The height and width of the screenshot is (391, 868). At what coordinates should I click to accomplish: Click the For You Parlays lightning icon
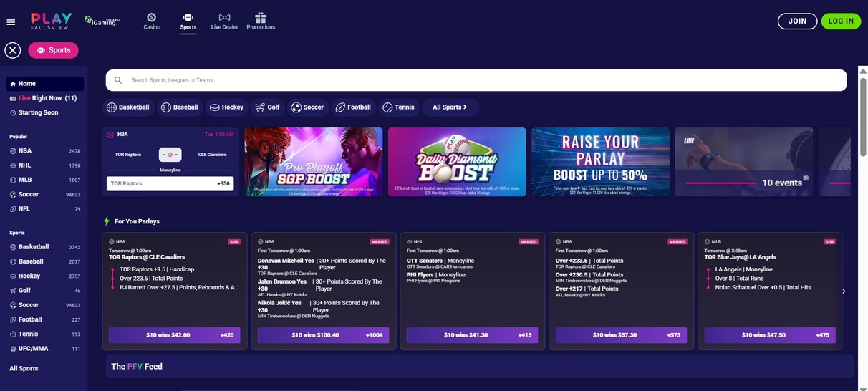pyautogui.click(x=107, y=221)
